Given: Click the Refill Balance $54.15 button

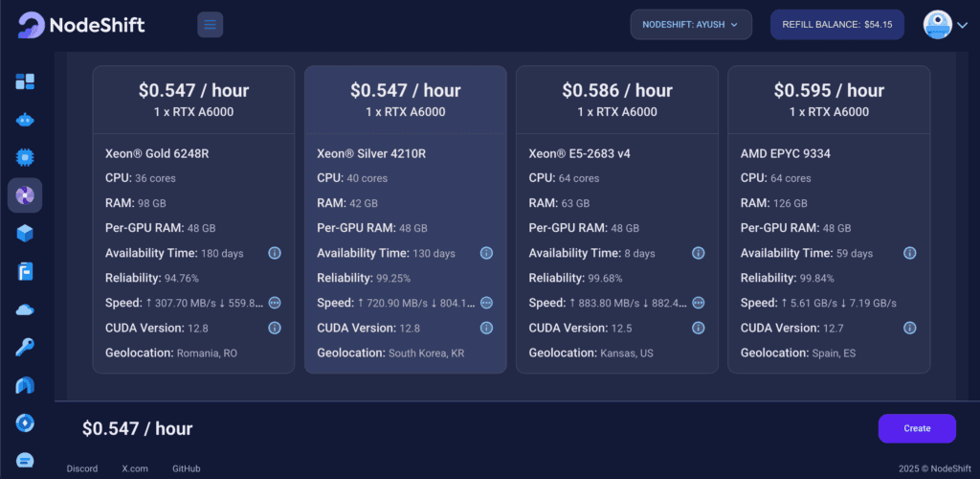Looking at the screenshot, I should pyautogui.click(x=836, y=25).
